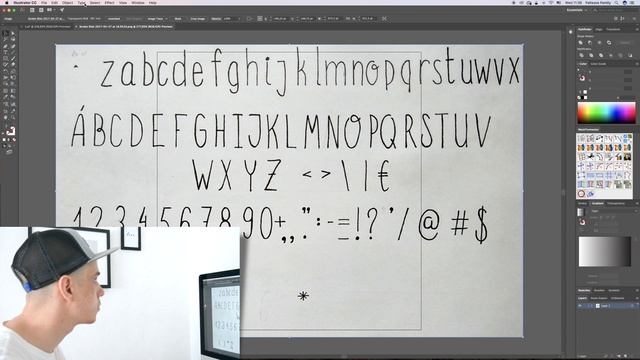Screen dimensions: 640x360
Task: Choose the Lasso tool
Action: [13, 40]
